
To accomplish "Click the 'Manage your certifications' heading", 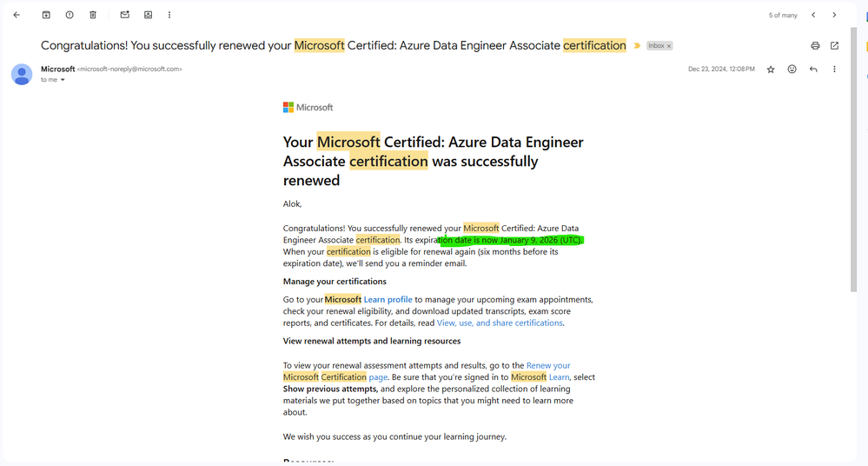I will (x=335, y=282).
